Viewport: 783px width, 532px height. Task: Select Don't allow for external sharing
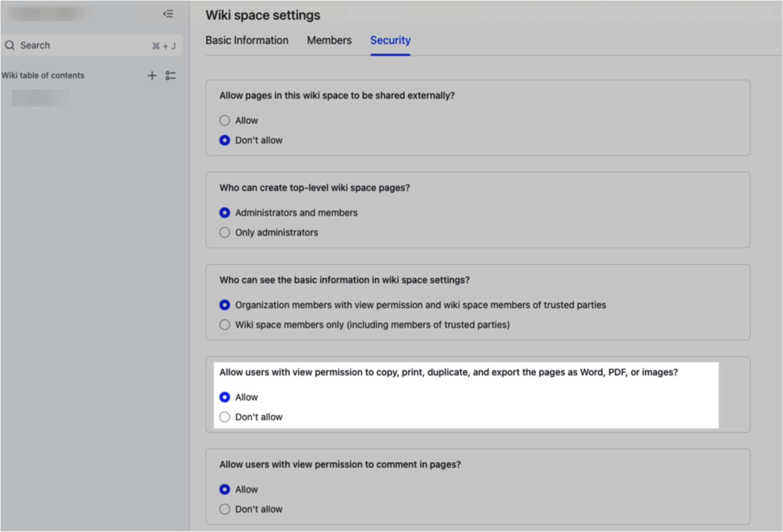pos(225,140)
